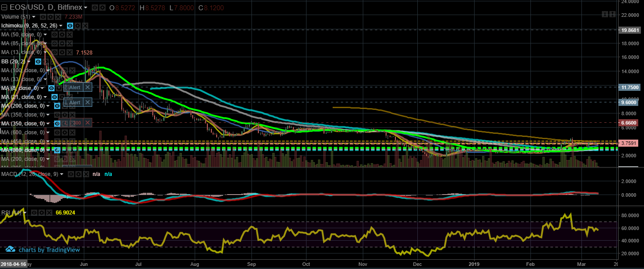Open settings gear for MA (85, close, 0)
644x269 pixels.
(x=62, y=43)
